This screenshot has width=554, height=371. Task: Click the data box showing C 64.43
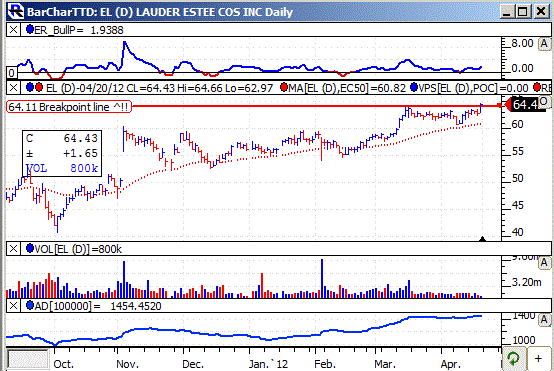point(62,153)
